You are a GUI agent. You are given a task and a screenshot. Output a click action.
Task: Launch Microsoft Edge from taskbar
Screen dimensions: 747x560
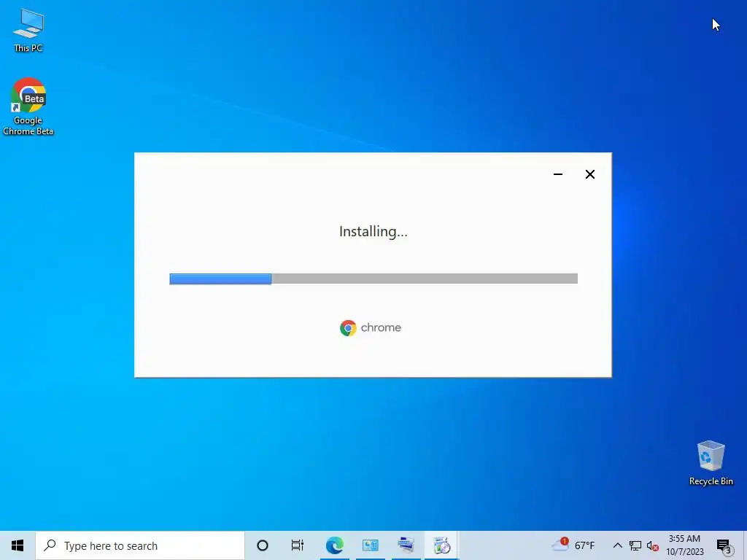[334, 545]
